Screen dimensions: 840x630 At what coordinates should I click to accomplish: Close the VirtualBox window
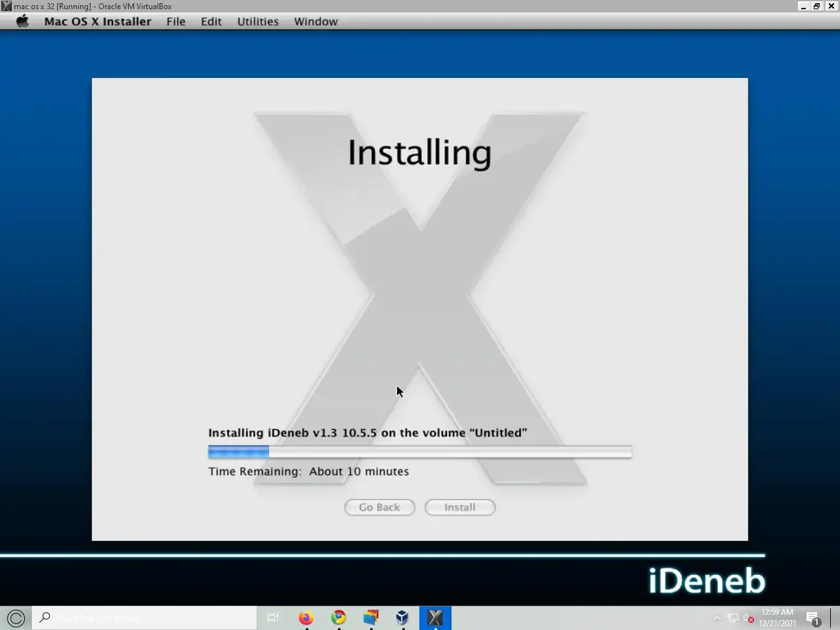point(831,6)
